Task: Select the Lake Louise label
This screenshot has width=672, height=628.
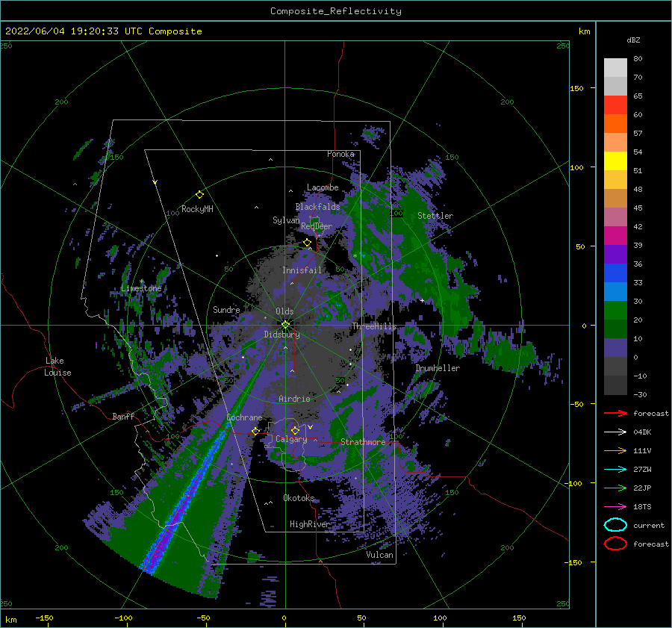Action: [57, 367]
